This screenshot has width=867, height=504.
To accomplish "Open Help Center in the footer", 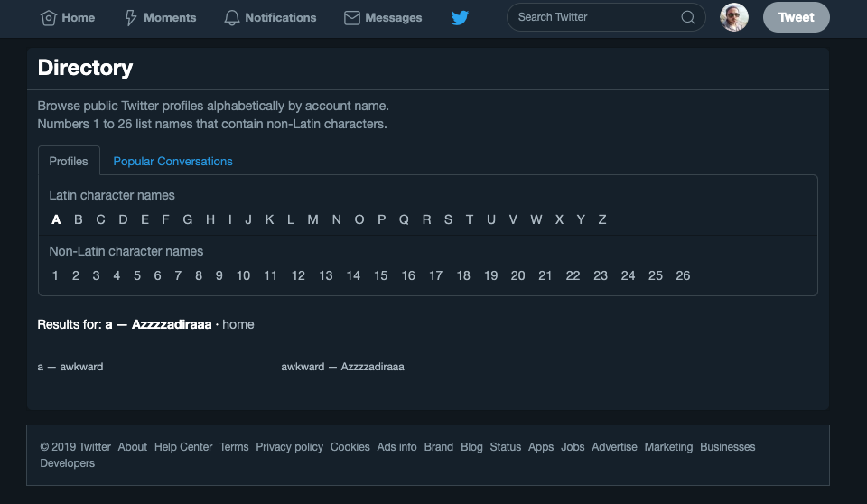I will click(x=183, y=447).
